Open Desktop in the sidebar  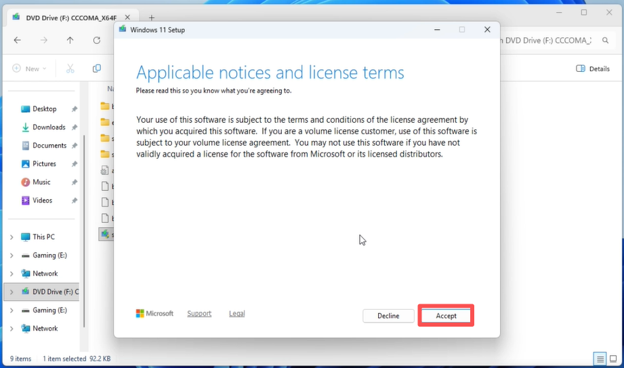44,109
